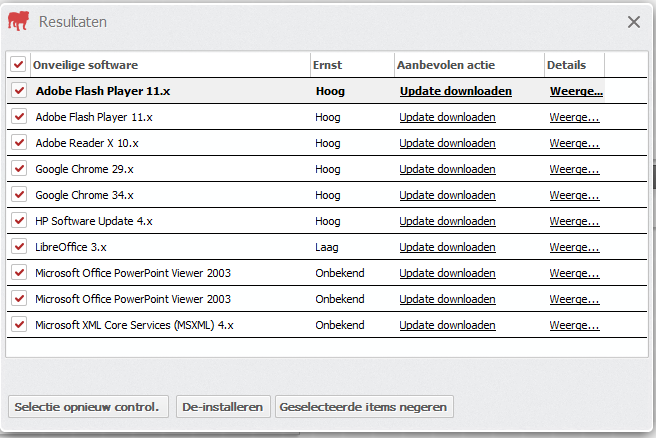Select Microsoft XML Core Services (MSXML) 4.x name
This screenshot has height=438, width=656.
[134, 325]
